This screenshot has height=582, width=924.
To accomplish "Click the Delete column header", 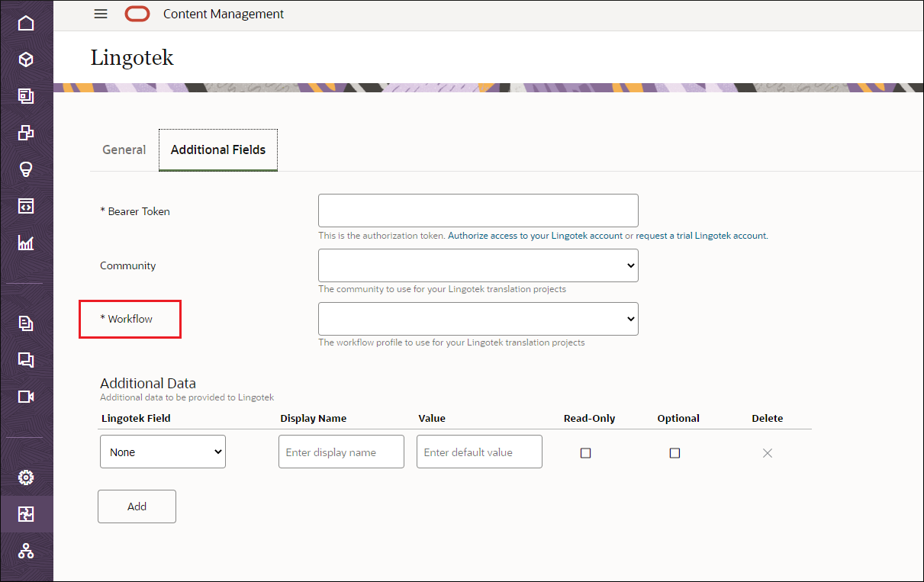I will coord(768,418).
